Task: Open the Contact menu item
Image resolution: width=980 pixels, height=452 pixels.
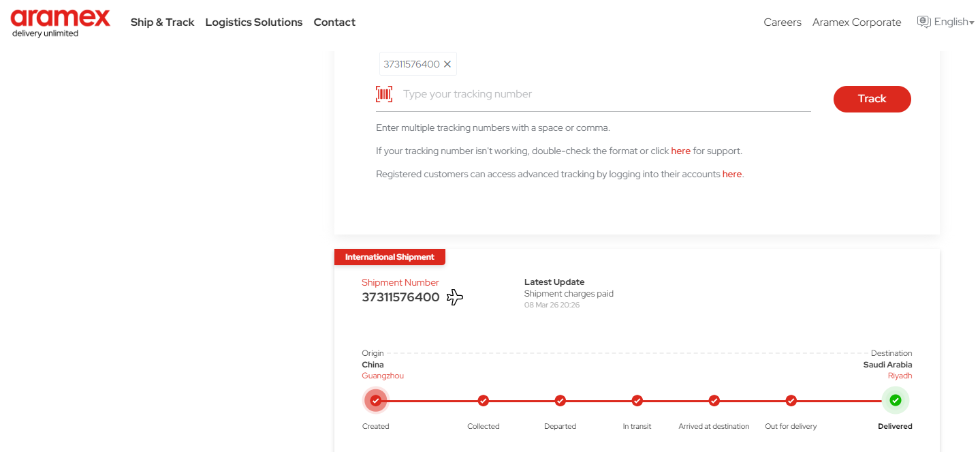Action: coord(334,22)
